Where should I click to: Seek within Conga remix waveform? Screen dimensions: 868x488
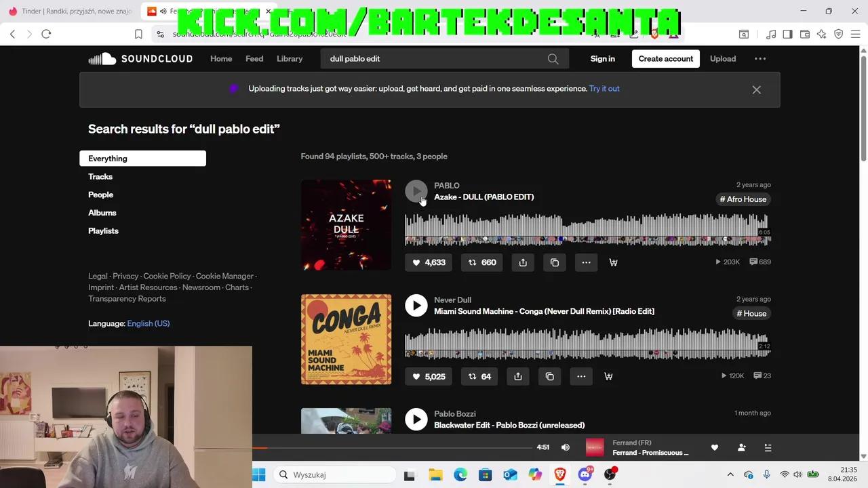coord(587,344)
